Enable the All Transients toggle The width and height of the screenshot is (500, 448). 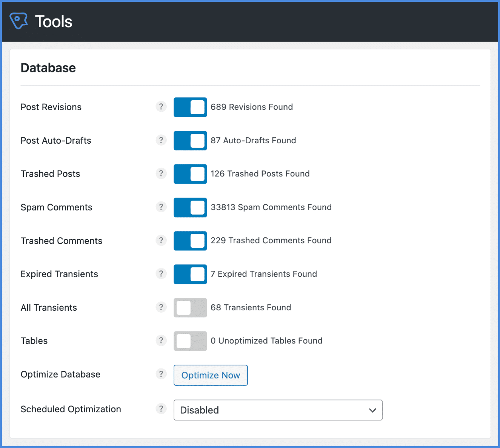coord(190,308)
